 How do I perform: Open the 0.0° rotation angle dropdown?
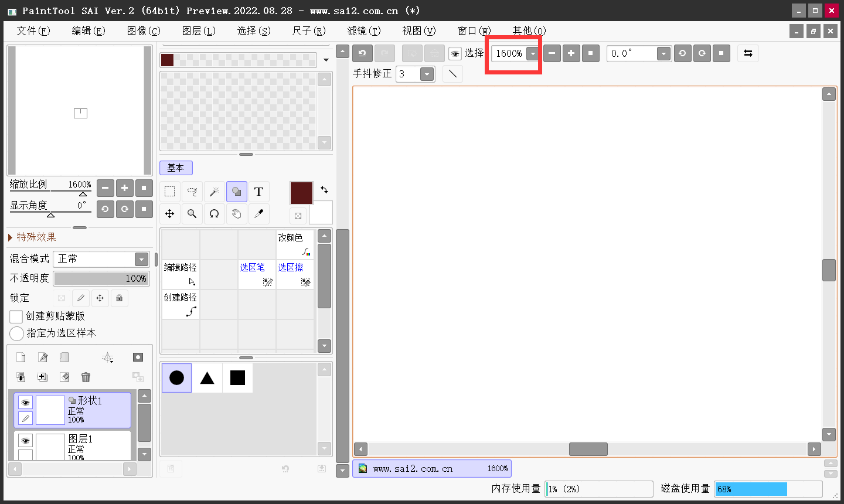click(663, 54)
